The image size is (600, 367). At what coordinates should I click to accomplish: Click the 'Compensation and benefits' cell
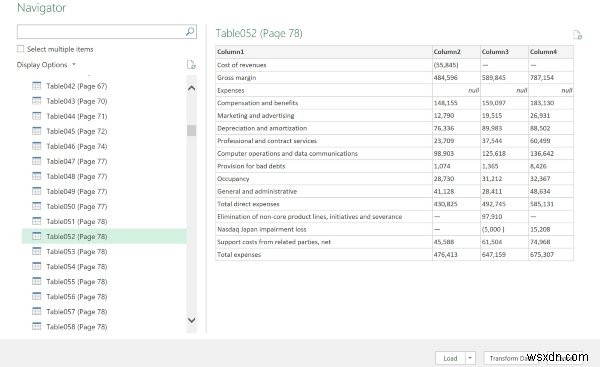point(324,103)
